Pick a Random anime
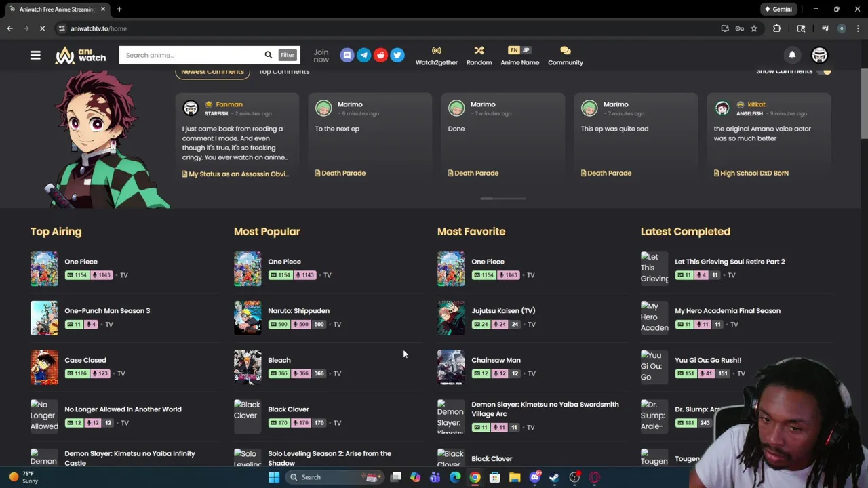 (479, 56)
